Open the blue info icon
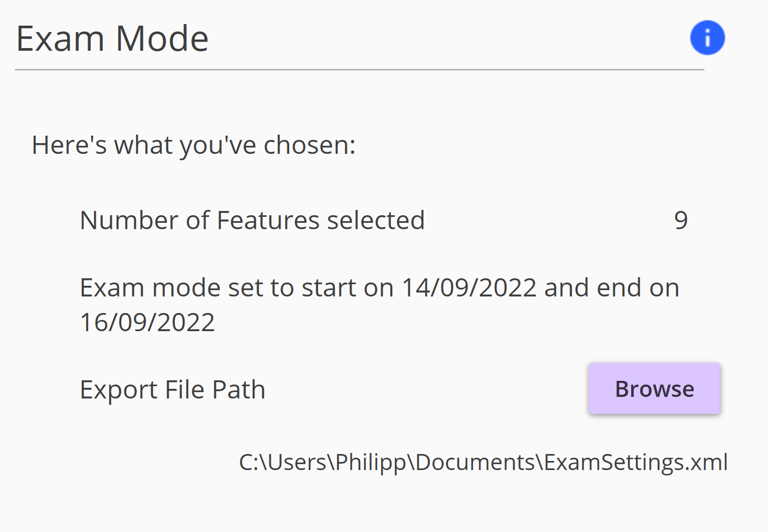Screen dimensions: 768x532 coord(707,38)
